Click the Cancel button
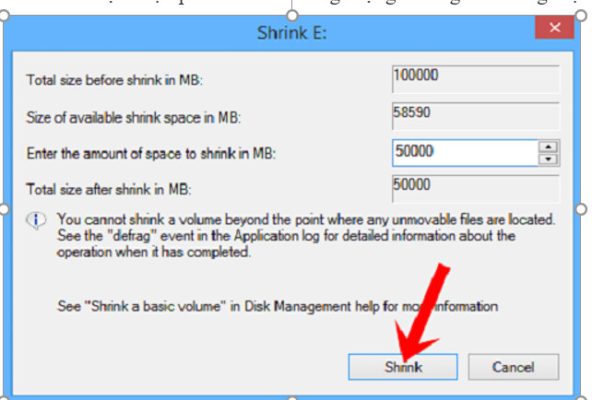Viewport: 592px width, 400px height. click(513, 367)
